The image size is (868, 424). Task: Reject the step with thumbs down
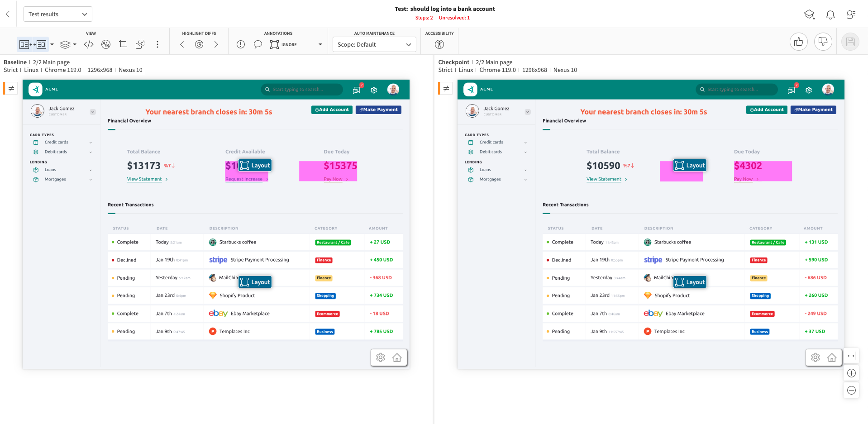(x=823, y=42)
